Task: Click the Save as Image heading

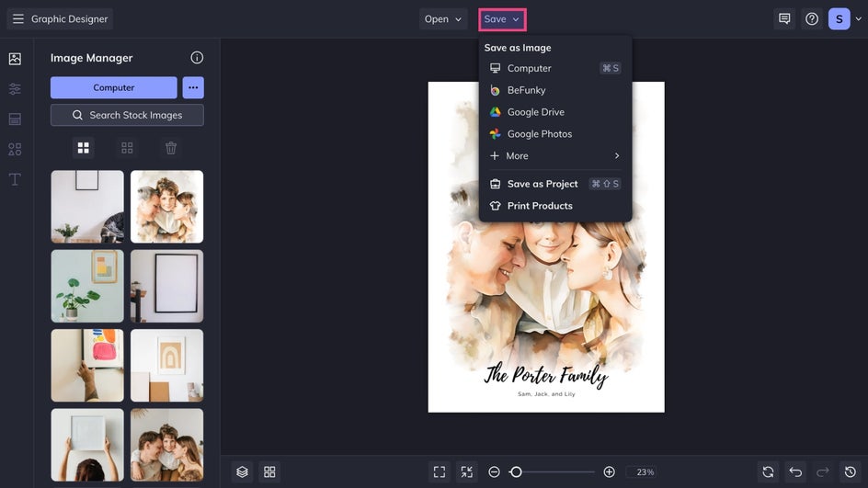Action: tap(518, 48)
